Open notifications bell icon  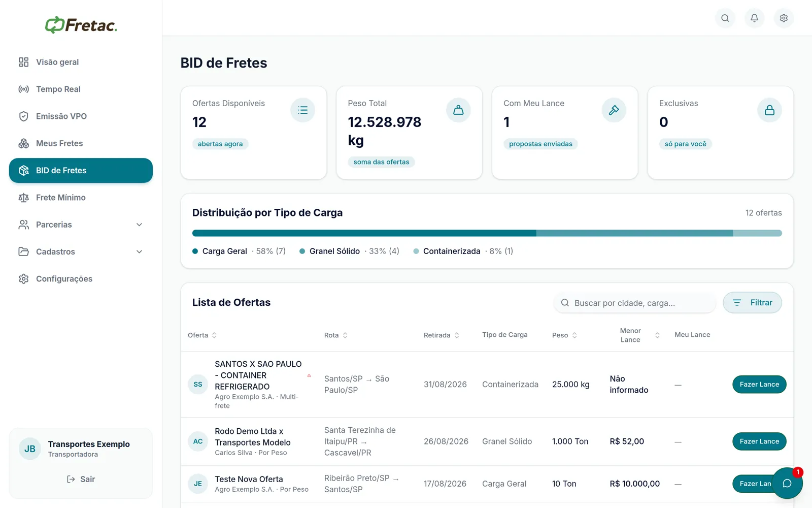click(x=755, y=18)
